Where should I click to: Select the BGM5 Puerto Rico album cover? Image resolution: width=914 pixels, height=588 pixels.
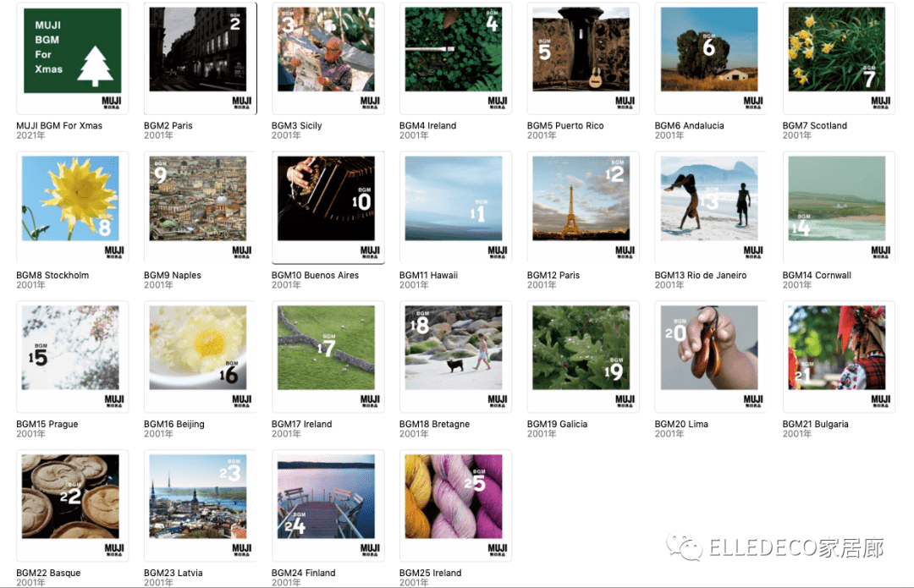click(583, 58)
